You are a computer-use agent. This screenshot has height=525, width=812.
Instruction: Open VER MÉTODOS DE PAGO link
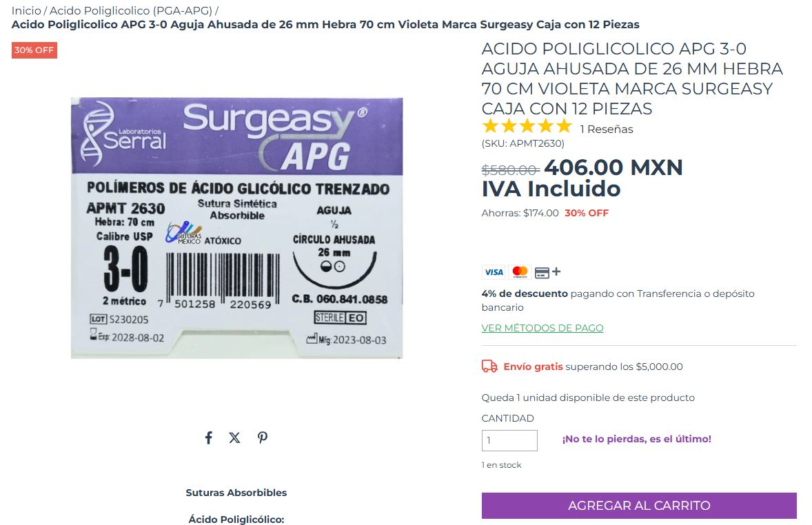542,328
